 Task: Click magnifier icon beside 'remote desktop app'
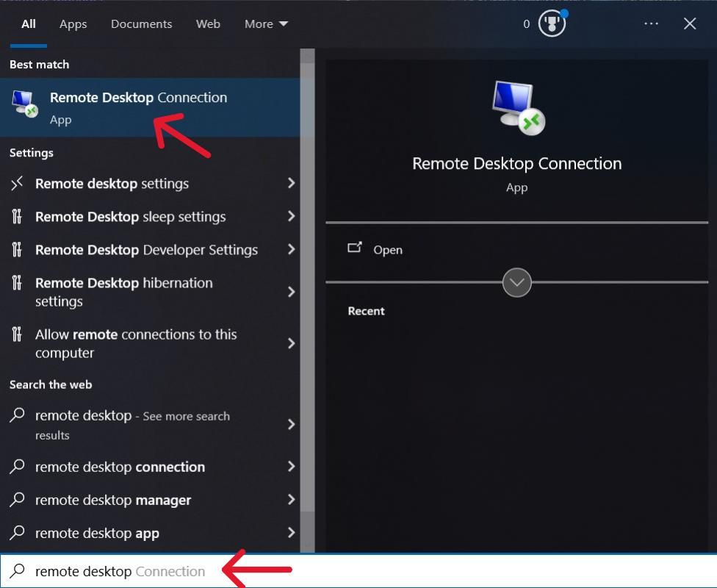pos(18,532)
